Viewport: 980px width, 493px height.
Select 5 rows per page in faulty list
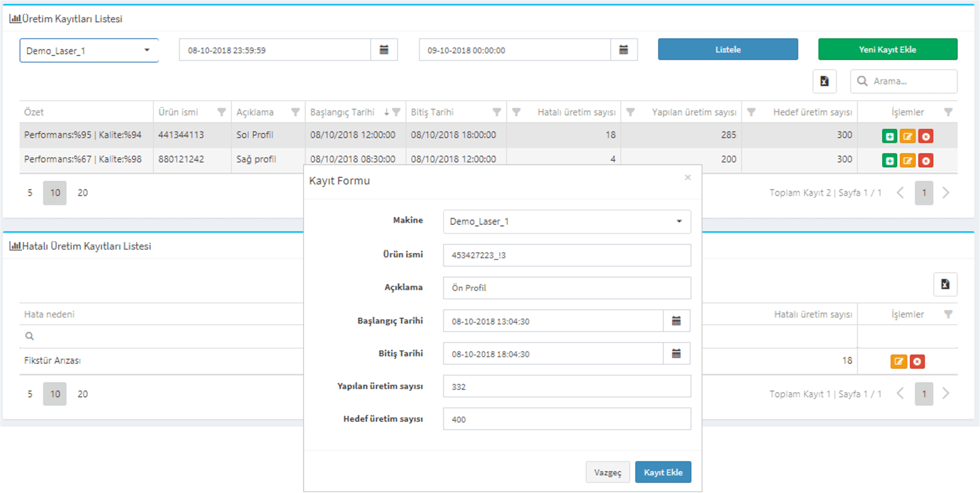pyautogui.click(x=30, y=394)
